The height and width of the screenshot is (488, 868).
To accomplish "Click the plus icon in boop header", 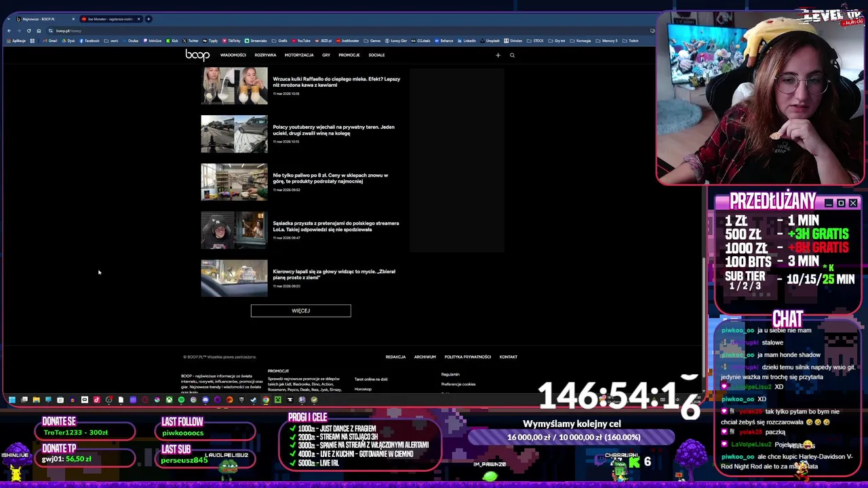I will point(498,55).
